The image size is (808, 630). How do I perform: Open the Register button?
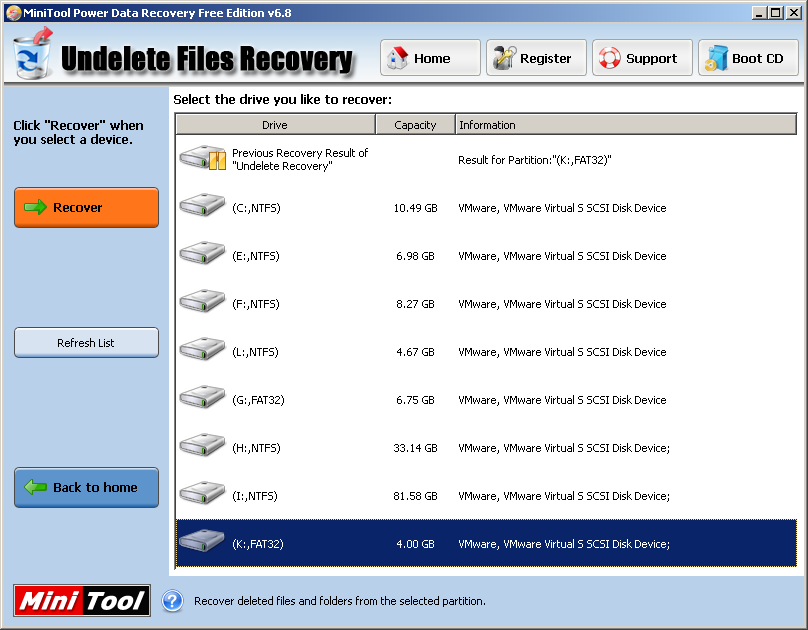[x=536, y=58]
